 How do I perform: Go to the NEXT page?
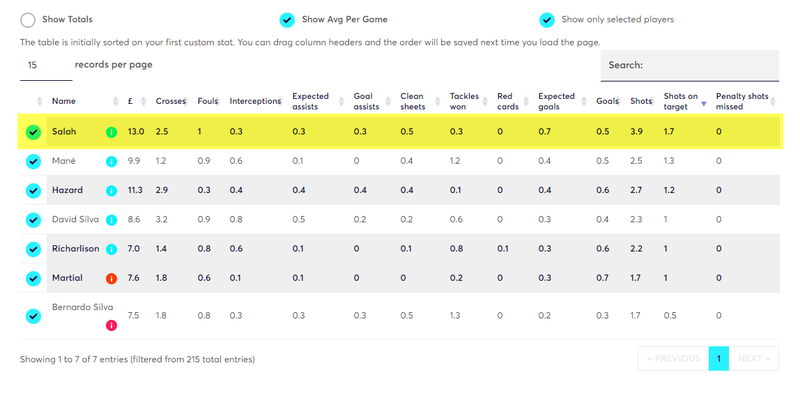[754, 359]
